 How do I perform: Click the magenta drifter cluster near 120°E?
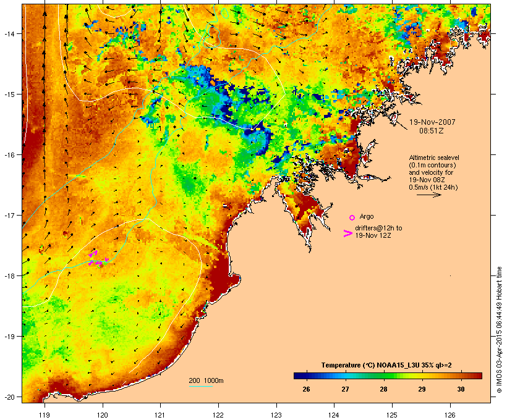[98, 259]
